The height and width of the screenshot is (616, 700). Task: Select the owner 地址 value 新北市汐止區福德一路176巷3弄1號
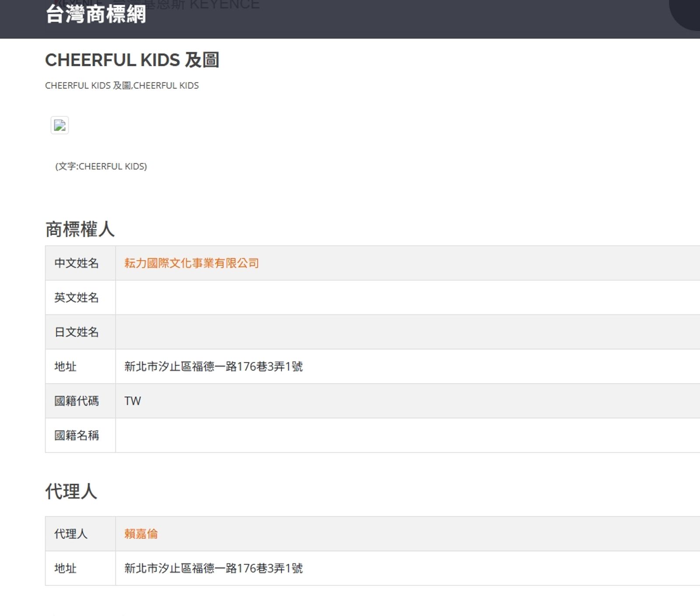[x=213, y=366]
